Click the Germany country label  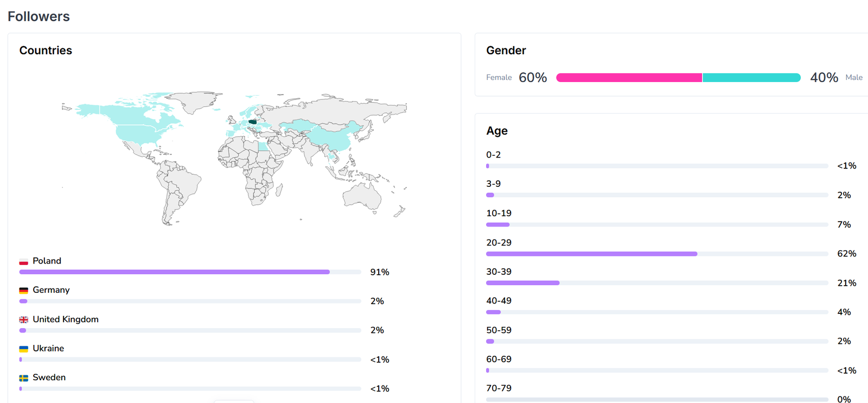click(x=51, y=290)
